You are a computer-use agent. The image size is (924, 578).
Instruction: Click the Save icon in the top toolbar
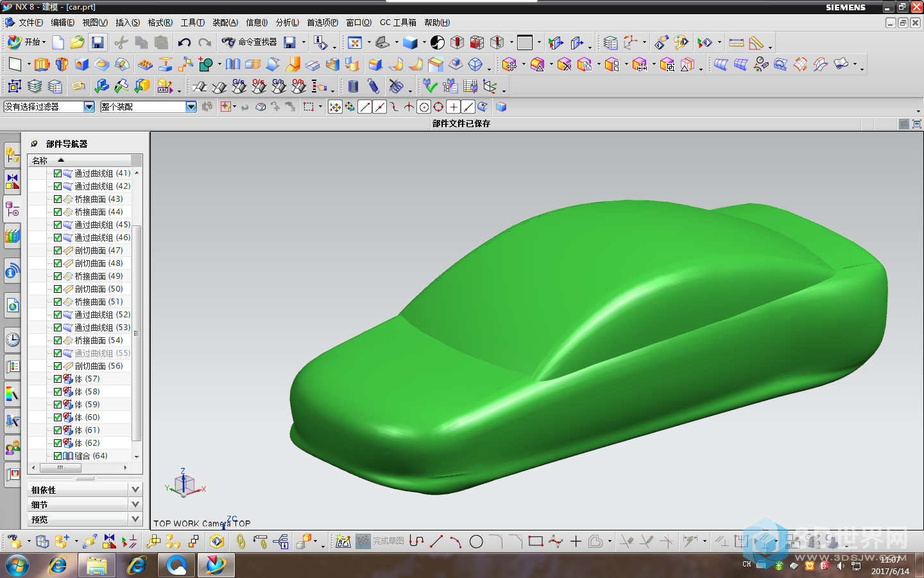[98, 42]
